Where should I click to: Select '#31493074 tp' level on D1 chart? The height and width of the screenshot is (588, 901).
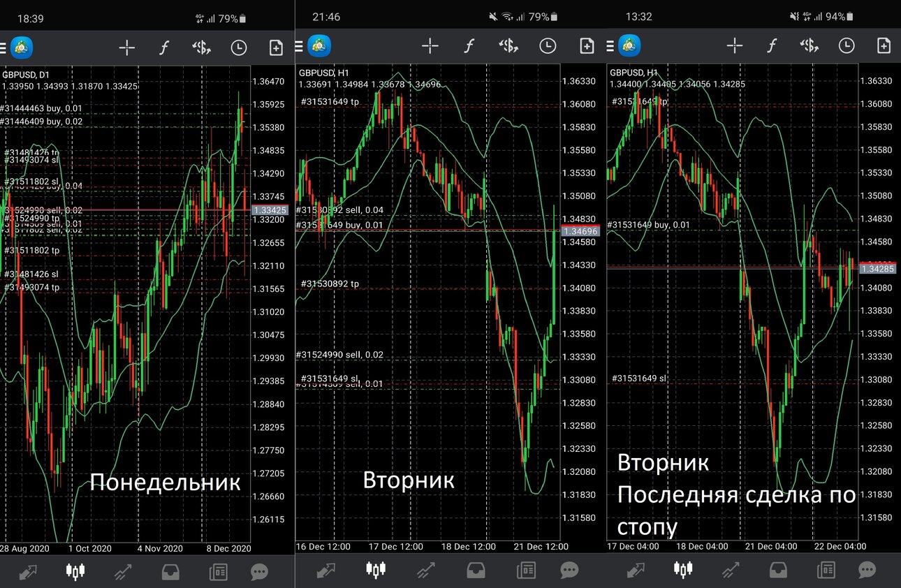[x=32, y=287]
